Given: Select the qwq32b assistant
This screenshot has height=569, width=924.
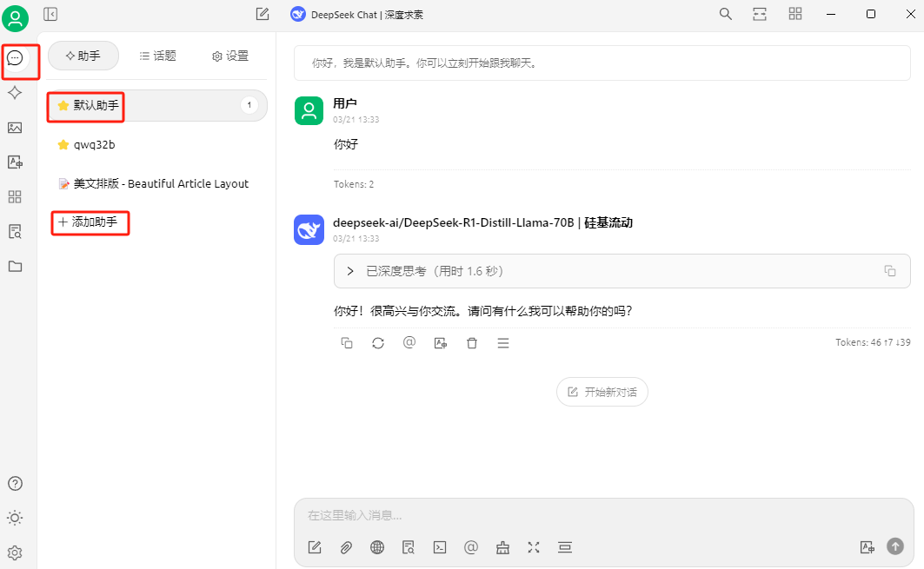Looking at the screenshot, I should (157, 144).
